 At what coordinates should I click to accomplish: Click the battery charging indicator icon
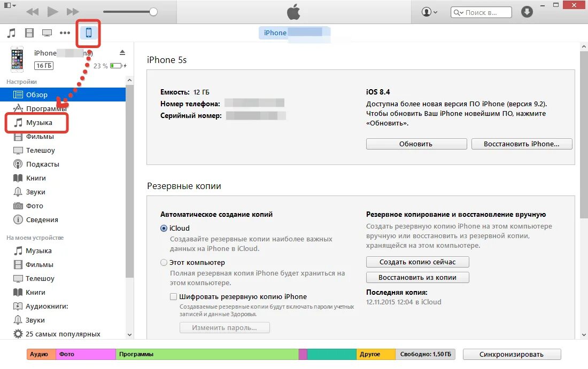pyautogui.click(x=118, y=66)
